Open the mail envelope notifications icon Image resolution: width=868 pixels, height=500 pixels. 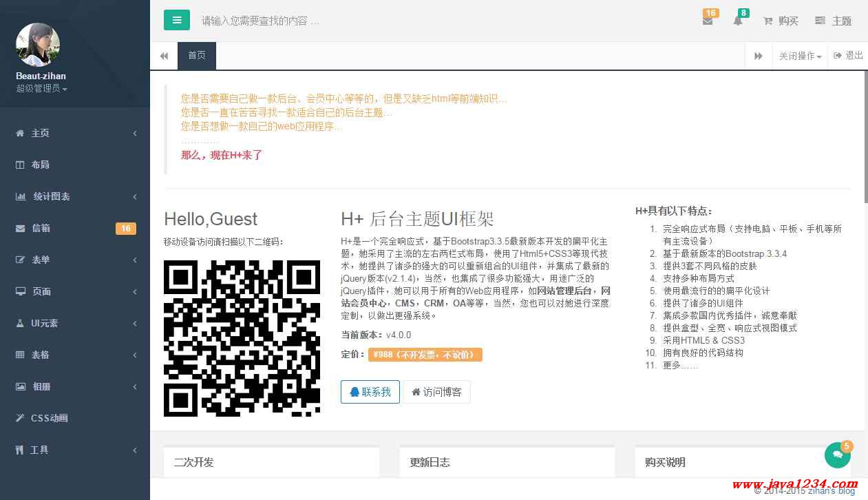(708, 21)
